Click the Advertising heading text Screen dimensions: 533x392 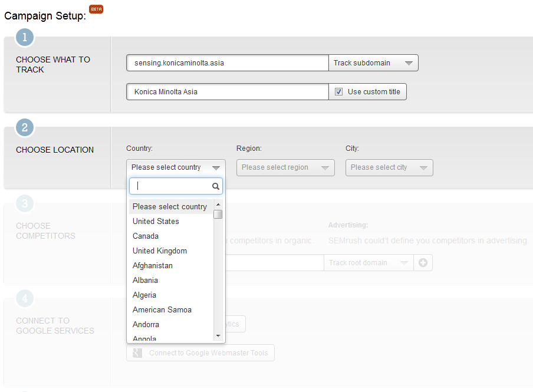[348, 225]
